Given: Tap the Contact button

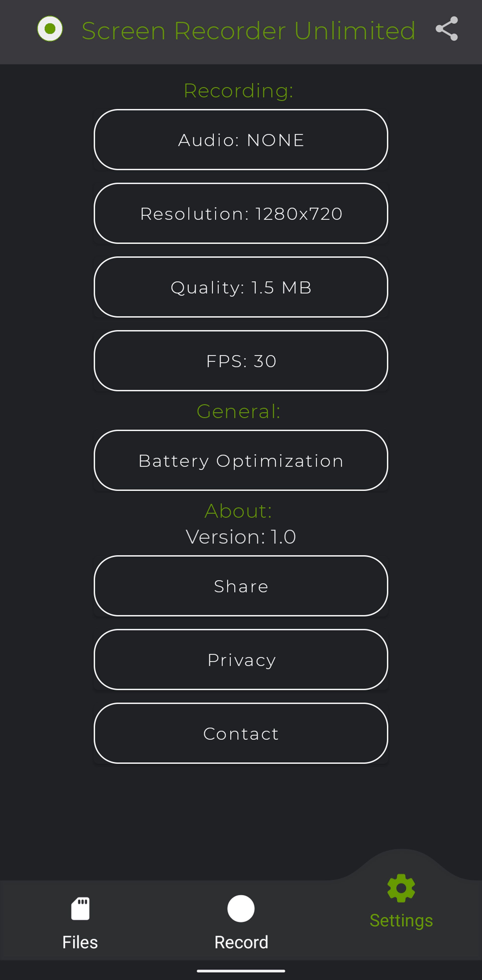Looking at the screenshot, I should pos(241,733).
